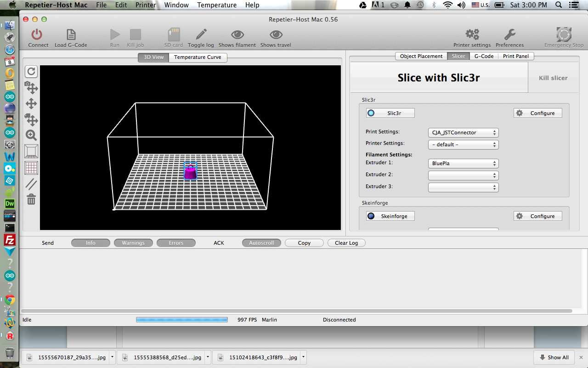The width and height of the screenshot is (588, 368).
Task: Switch to the Temperature Curve tab
Action: click(x=198, y=57)
